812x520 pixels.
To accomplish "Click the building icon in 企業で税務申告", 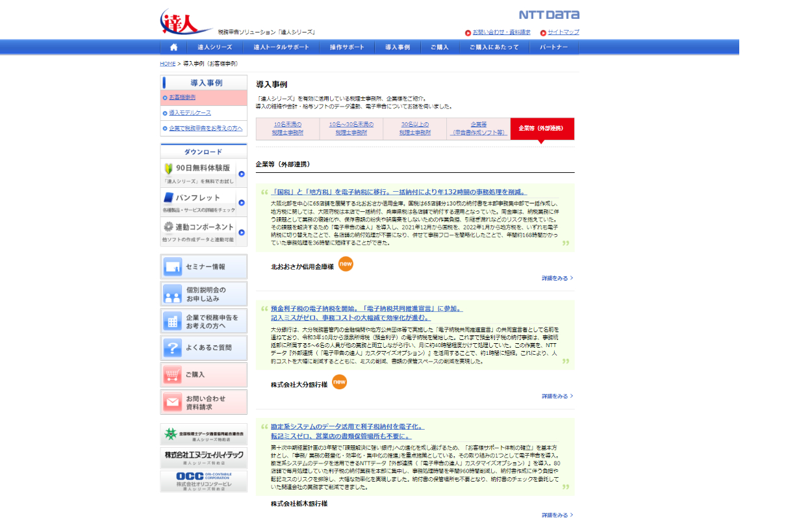I will click(x=173, y=322).
